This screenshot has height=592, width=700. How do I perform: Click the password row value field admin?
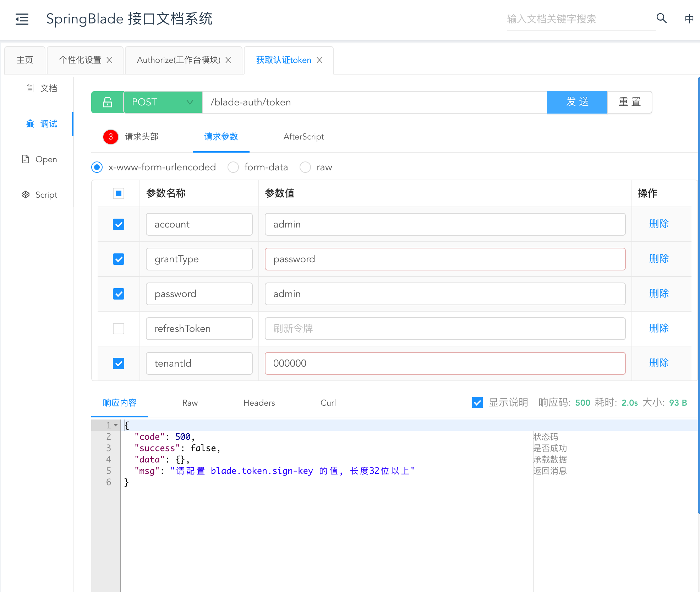445,294
